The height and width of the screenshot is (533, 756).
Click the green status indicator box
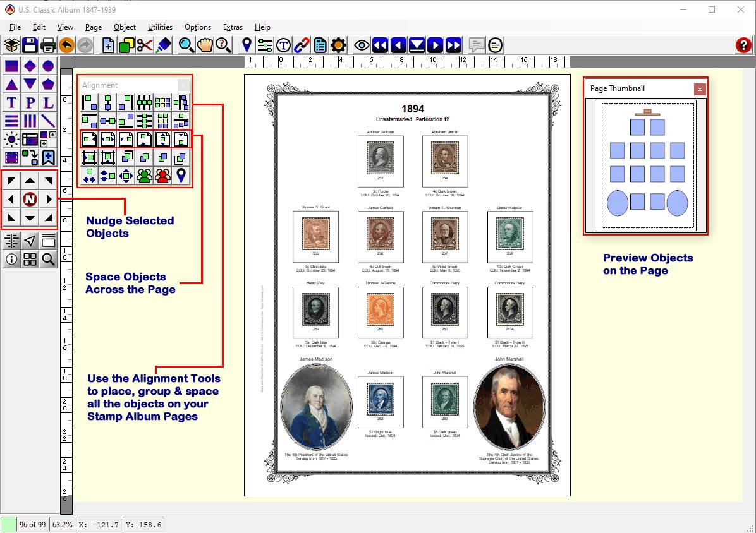pyautogui.click(x=8, y=524)
